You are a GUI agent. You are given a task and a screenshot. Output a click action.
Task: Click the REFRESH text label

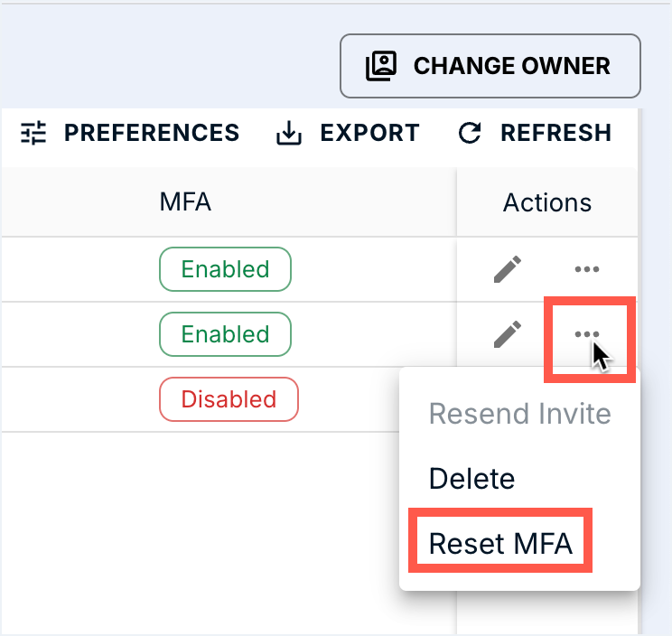(x=555, y=134)
